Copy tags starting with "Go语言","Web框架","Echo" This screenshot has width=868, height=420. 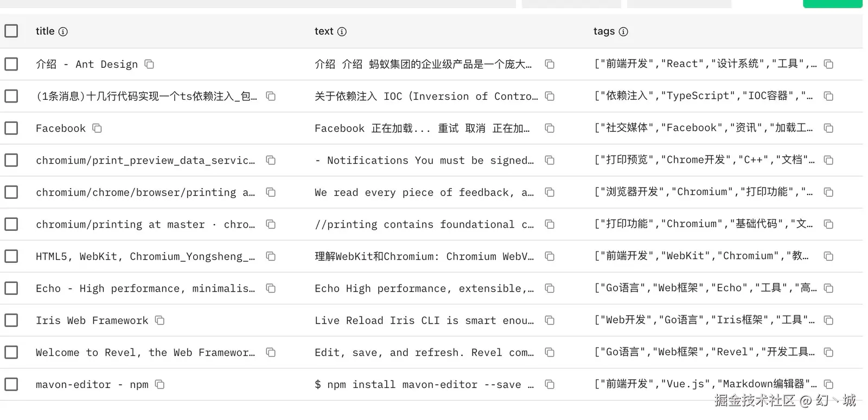[828, 288]
